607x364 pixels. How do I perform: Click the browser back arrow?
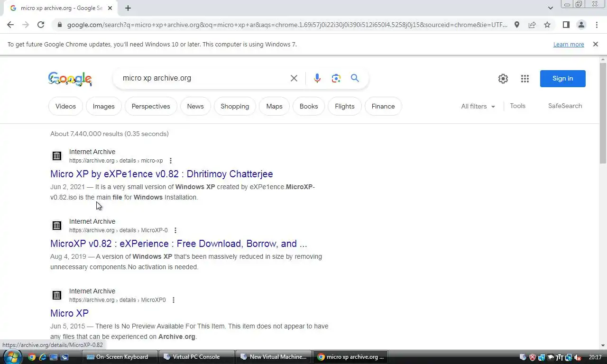[x=10, y=25]
